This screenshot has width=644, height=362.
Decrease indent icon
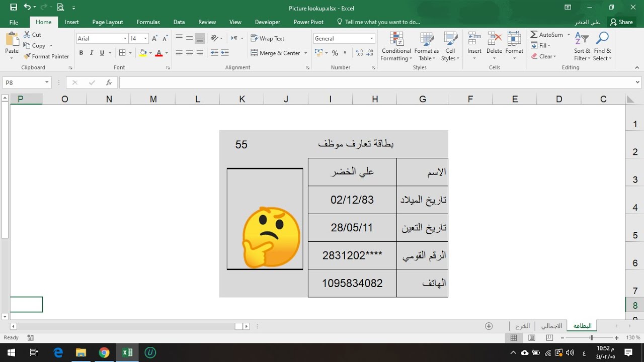(214, 53)
